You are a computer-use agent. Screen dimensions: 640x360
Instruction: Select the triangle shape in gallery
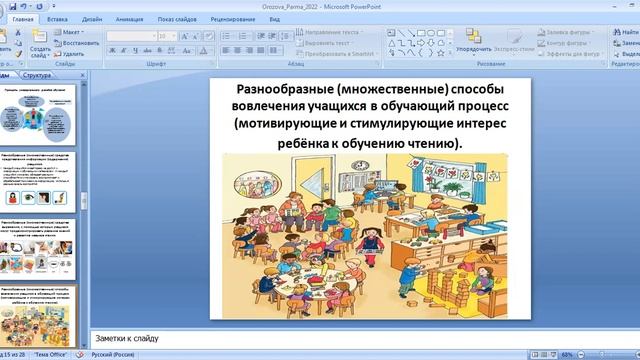point(391,43)
